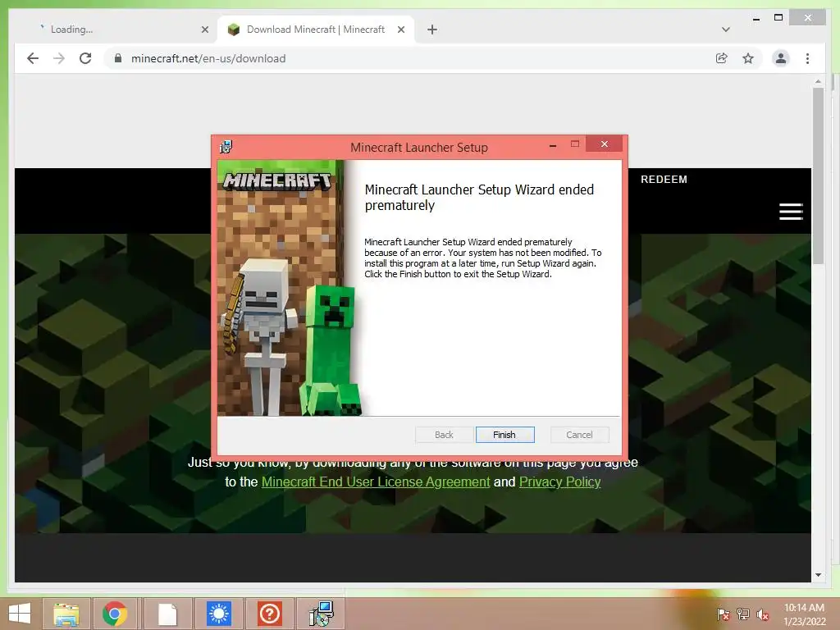The width and height of the screenshot is (840, 630).
Task: Click the muted volume tray icon
Action: click(763, 614)
